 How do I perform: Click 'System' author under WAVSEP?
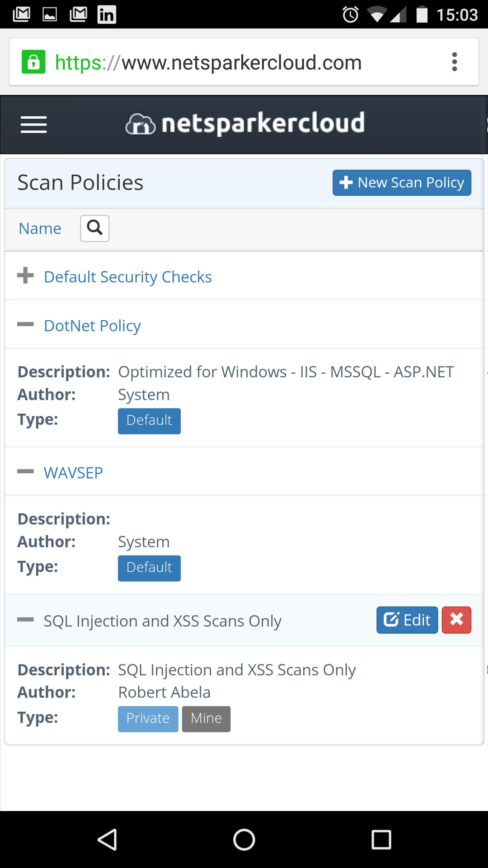point(144,542)
